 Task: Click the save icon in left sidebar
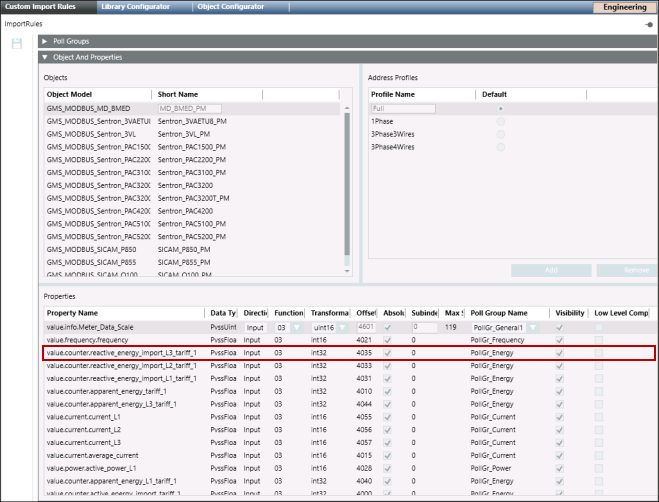click(x=17, y=44)
